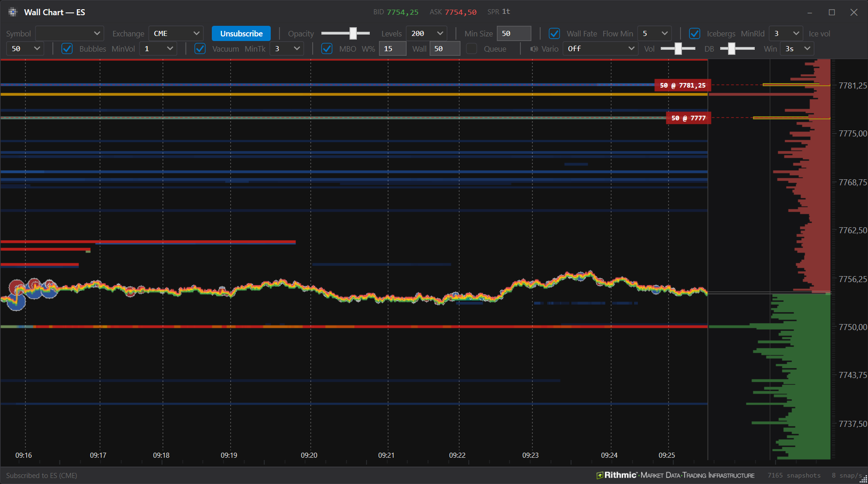Open the Flow Min dropdown
This screenshot has width=868, height=484.
click(x=654, y=34)
